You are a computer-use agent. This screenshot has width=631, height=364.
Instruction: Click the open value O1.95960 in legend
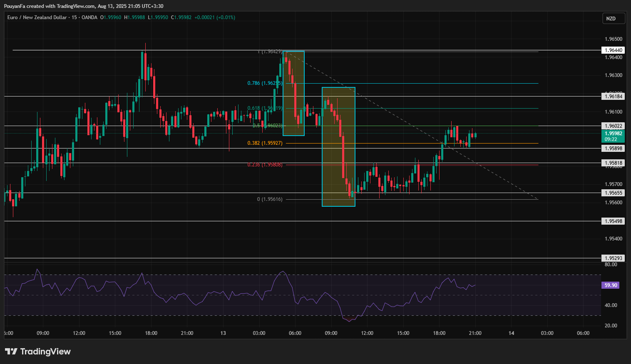[111, 17]
